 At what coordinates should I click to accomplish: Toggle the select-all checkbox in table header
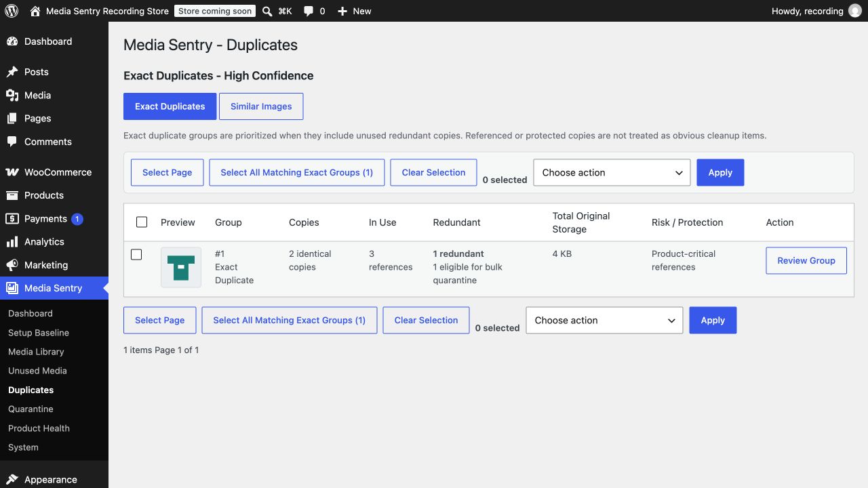point(142,222)
